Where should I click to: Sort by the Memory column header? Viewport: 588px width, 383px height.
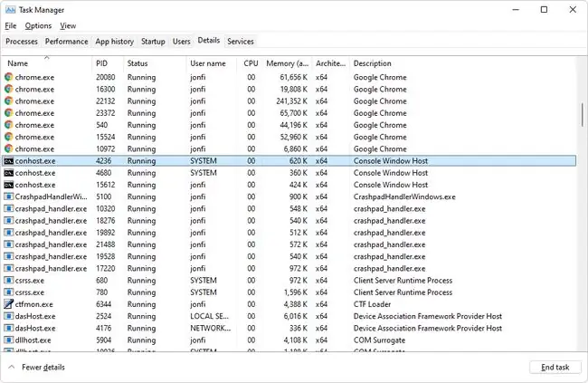point(288,63)
